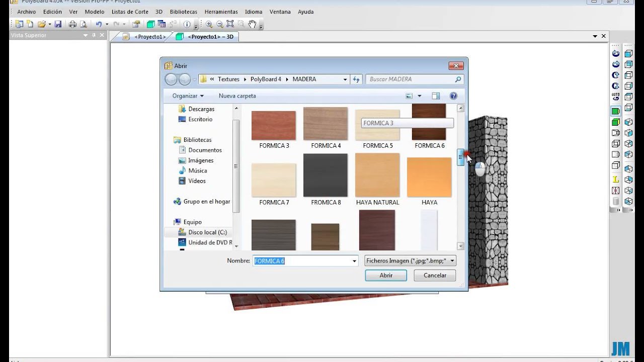The width and height of the screenshot is (644, 362).
Task: Click the back arrow in Abrir dialog
Action: (x=171, y=79)
